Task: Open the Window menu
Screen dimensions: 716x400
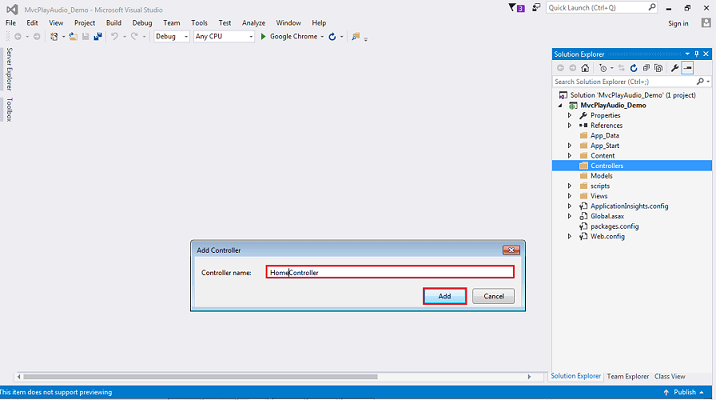Action: coord(288,23)
